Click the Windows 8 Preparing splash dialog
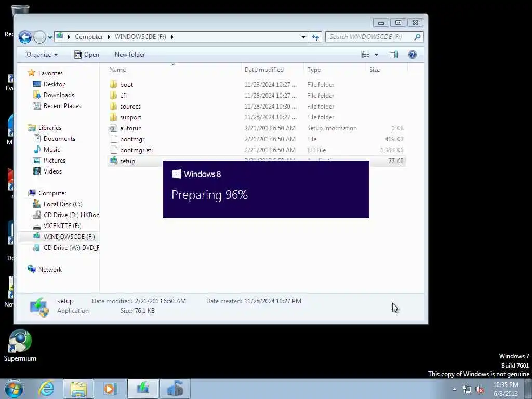 266,189
